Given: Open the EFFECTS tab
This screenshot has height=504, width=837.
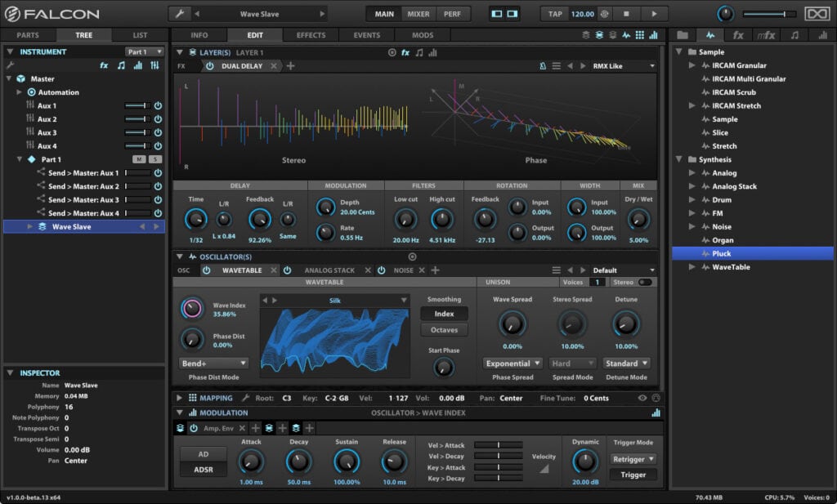Looking at the screenshot, I should pos(311,35).
